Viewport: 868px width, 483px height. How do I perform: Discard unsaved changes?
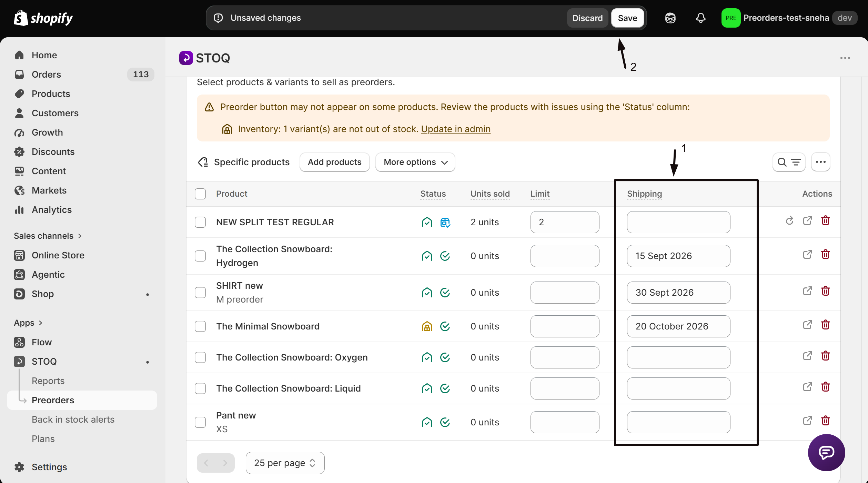(x=587, y=18)
